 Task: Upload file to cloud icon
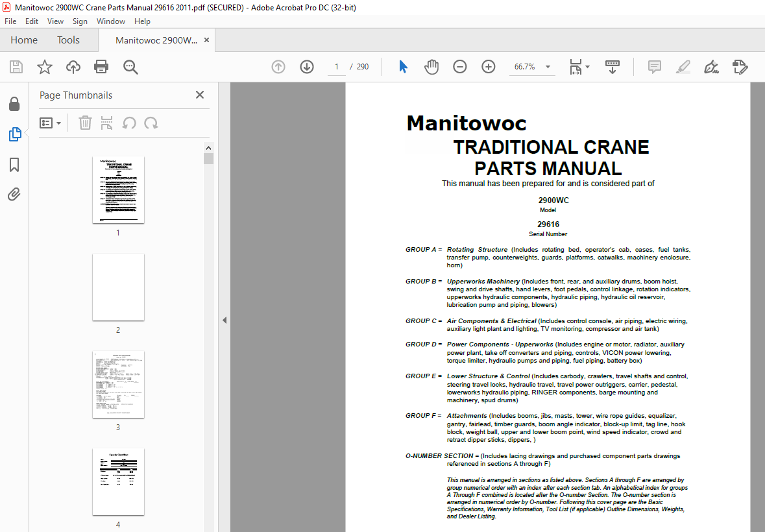pos(73,67)
